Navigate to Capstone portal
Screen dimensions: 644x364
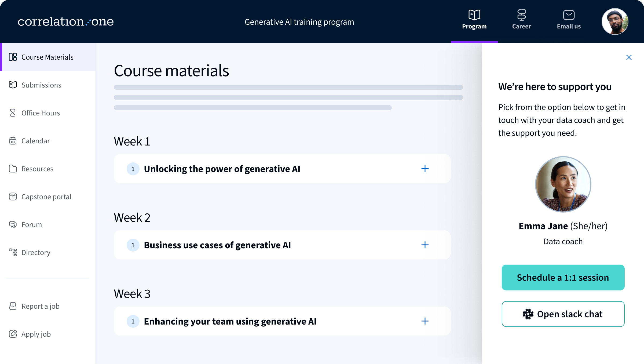point(48,196)
